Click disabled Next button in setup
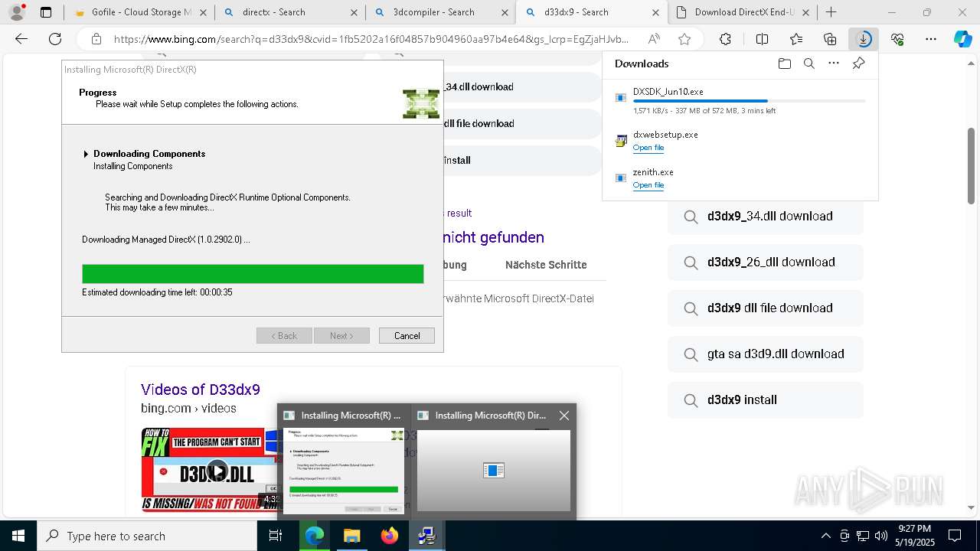980x551 pixels. coord(341,336)
